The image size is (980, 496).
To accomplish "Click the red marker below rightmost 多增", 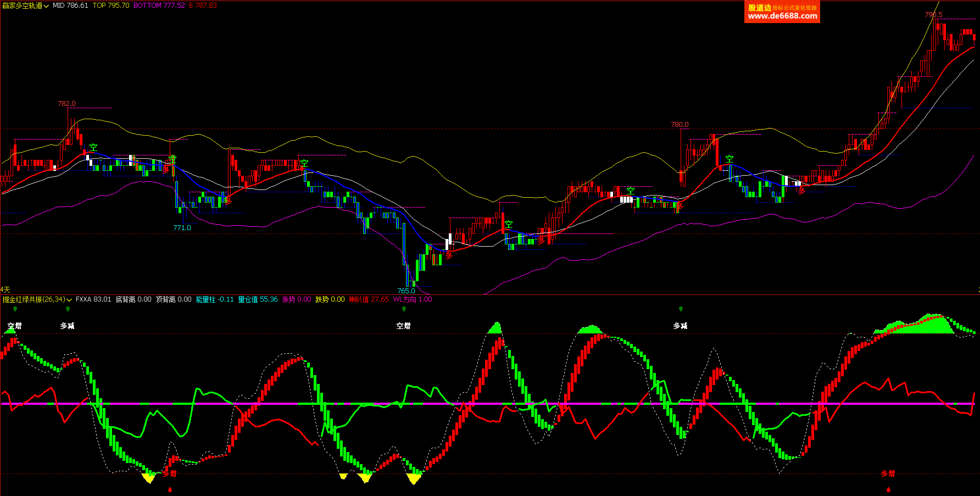I will tap(888, 489).
